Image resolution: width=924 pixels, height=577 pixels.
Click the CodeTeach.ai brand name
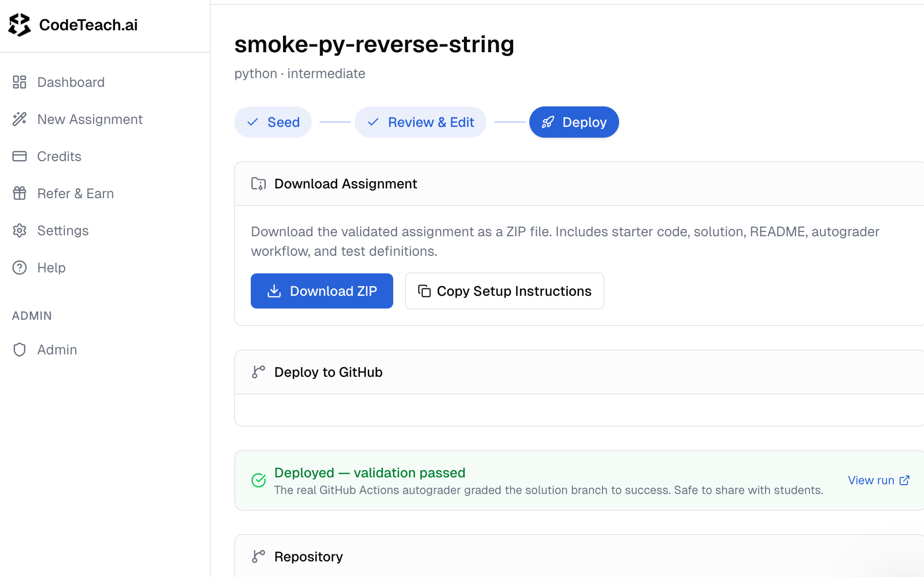tap(88, 25)
